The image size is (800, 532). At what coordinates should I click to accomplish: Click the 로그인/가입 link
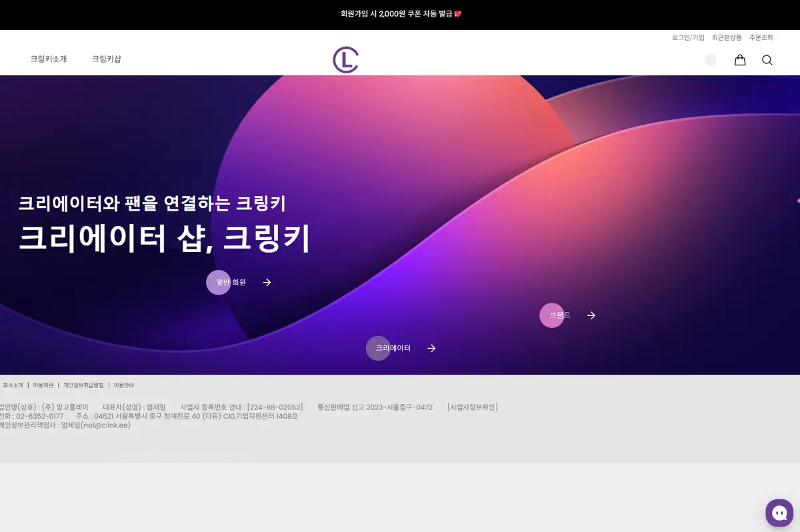(x=687, y=37)
